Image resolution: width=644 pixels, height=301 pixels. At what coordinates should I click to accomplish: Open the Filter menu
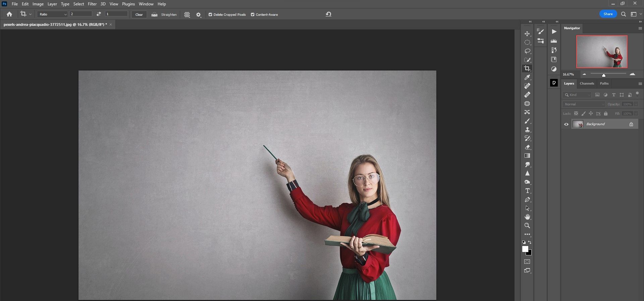tap(92, 4)
